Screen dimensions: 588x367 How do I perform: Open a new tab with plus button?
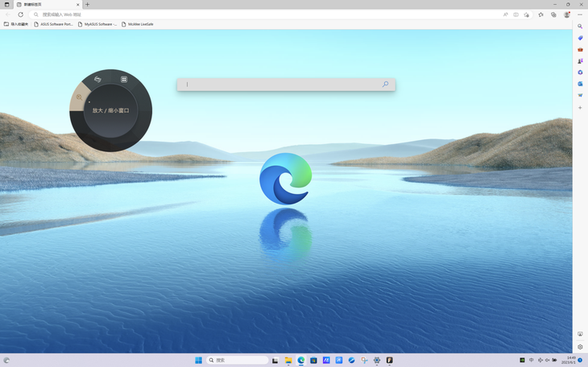click(87, 5)
